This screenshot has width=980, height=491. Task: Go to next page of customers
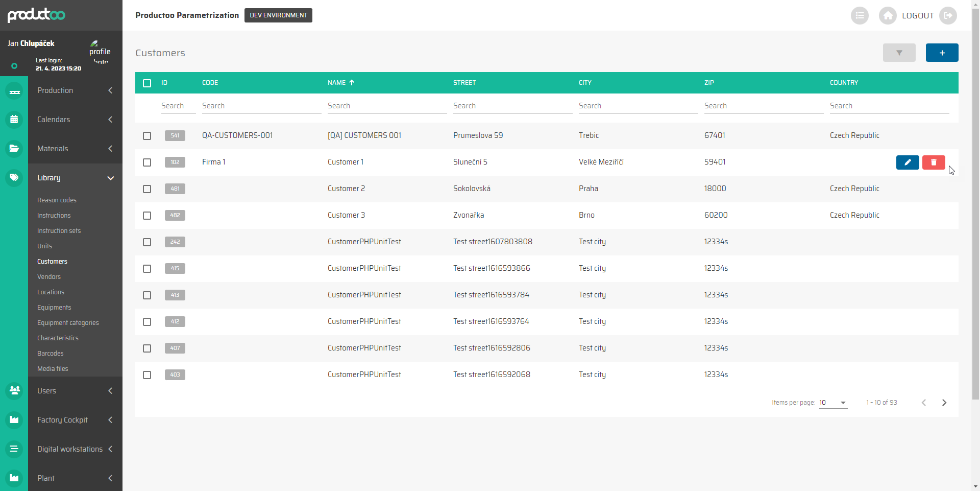(944, 403)
